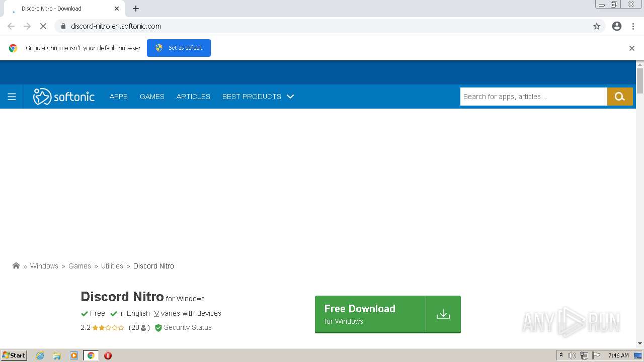
Task: Open the media player taskbar icon
Action: pyautogui.click(x=74, y=355)
